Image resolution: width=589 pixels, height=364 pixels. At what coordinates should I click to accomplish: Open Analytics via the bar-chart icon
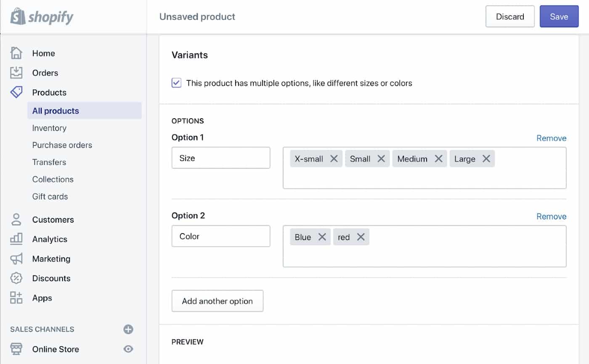[x=16, y=239]
